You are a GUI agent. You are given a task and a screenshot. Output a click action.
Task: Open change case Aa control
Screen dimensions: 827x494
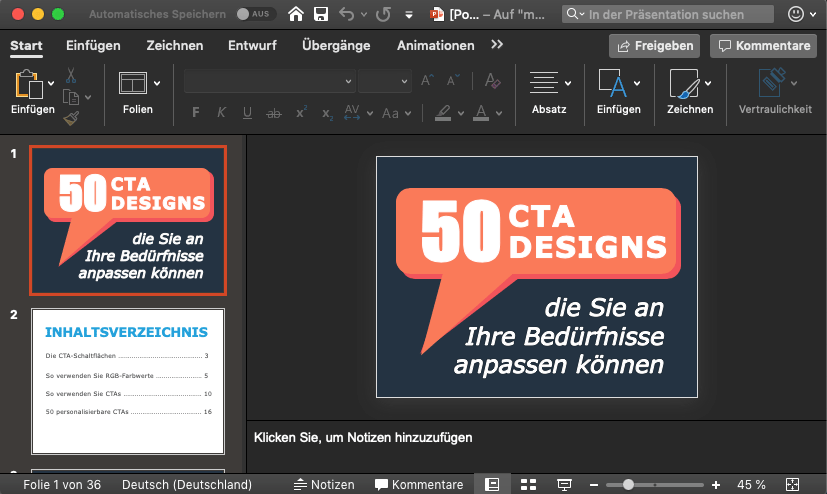point(390,113)
